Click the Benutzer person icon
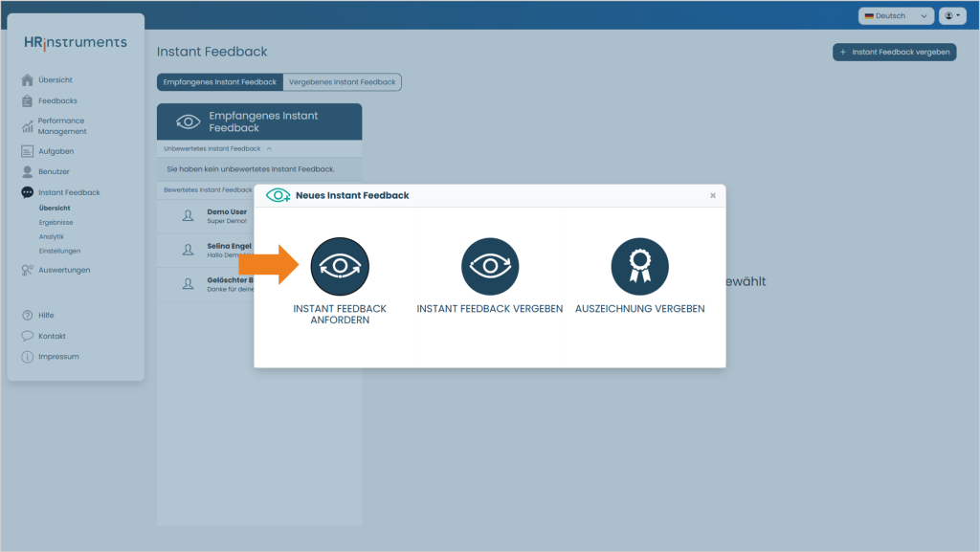 pos(27,171)
